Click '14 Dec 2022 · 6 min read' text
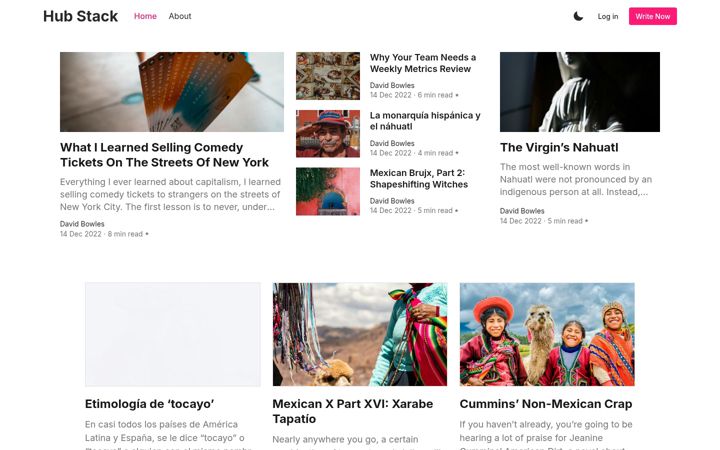 point(411,95)
